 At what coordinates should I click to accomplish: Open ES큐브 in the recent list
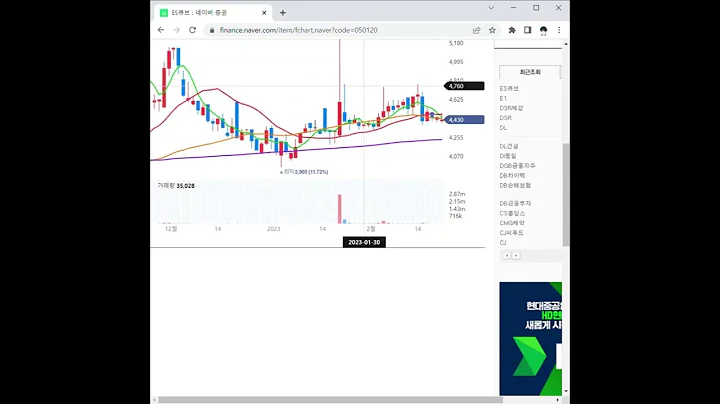(509, 89)
